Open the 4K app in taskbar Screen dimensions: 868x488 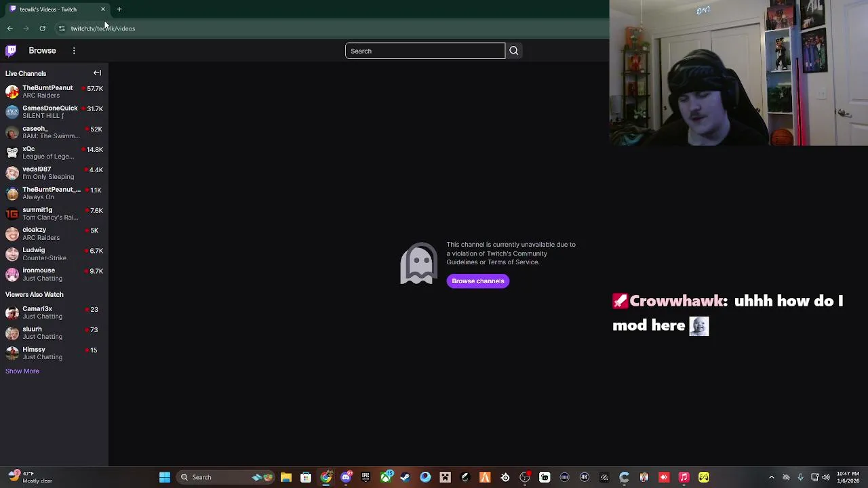click(585, 477)
